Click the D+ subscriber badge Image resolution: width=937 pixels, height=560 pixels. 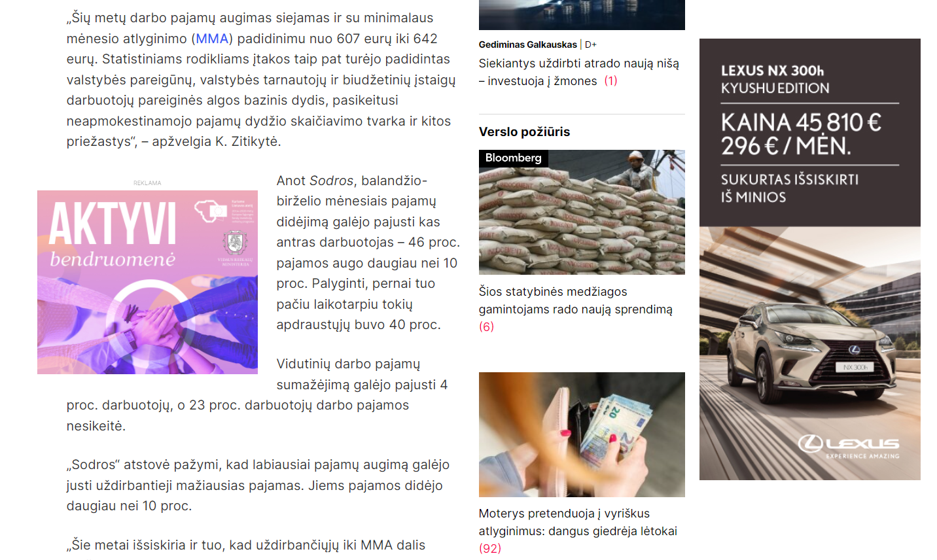click(x=591, y=44)
